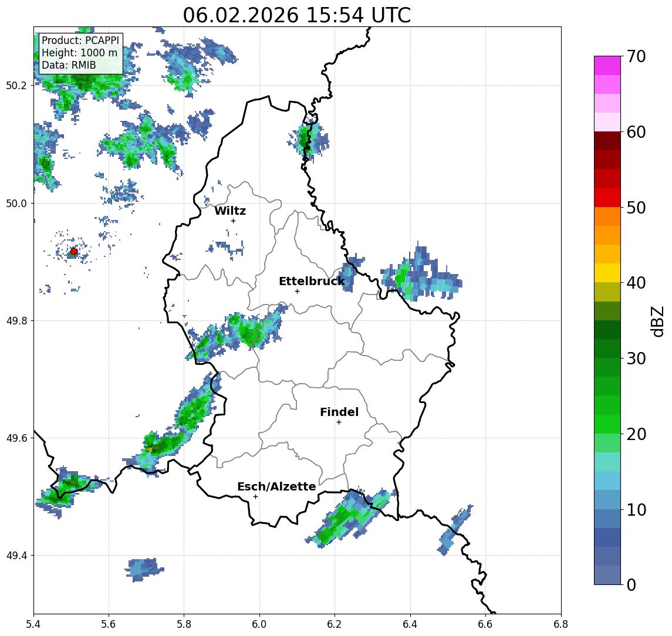Click the longitude tick label 5.6
Image resolution: width=672 pixels, height=636 pixels.
click(x=109, y=624)
